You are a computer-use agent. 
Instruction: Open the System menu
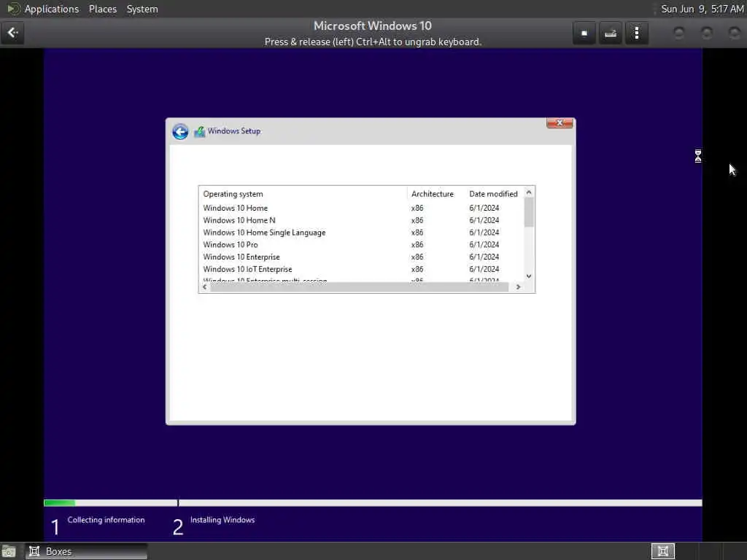142,9
